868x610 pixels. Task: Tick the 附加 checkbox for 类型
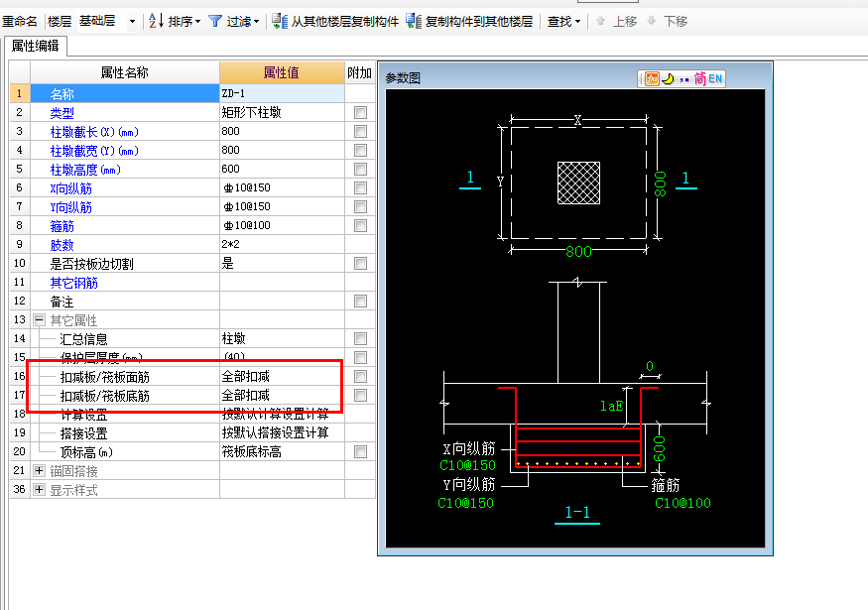360,113
